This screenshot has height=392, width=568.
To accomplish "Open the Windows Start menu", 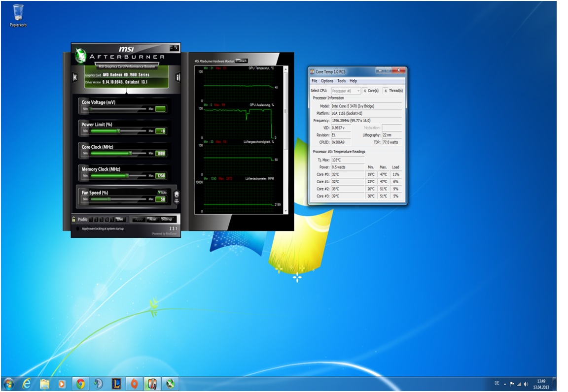I will tap(9, 384).
